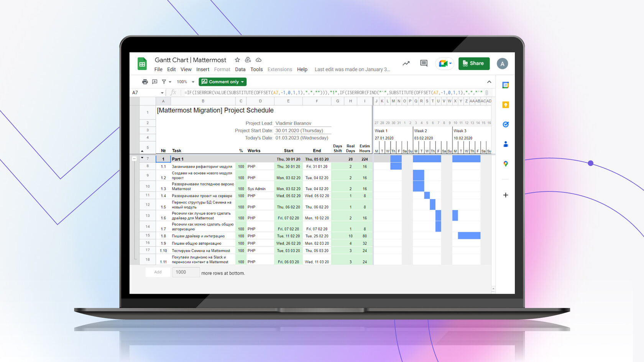The width and height of the screenshot is (644, 362).
Task: Select the 'Тестируем Семена на Mattermost' task cell
Action: coord(203,251)
